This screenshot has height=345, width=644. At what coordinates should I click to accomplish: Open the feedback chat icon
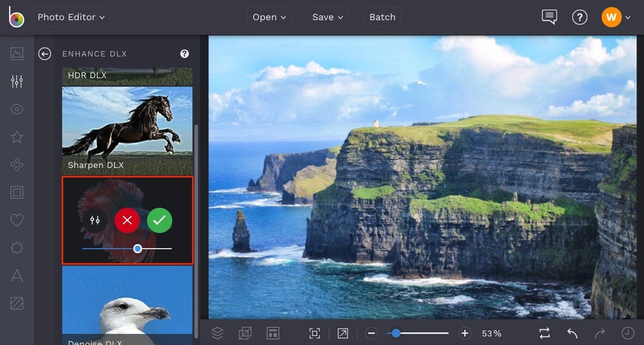click(550, 17)
